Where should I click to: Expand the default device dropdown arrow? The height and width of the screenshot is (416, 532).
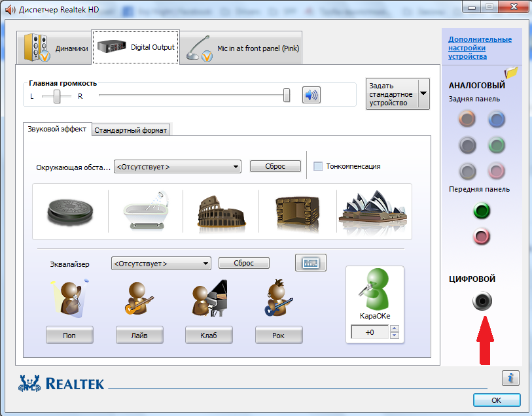424,94
